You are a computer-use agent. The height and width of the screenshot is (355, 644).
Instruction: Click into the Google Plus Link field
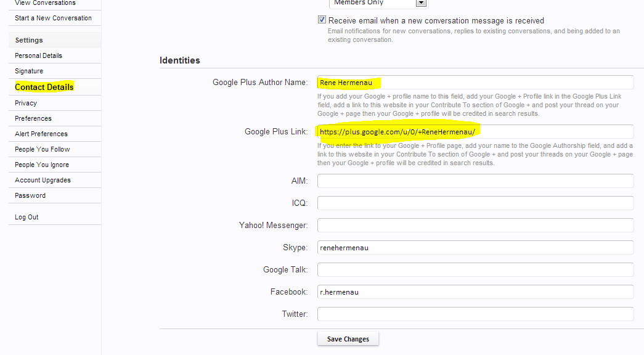pyautogui.click(x=475, y=131)
